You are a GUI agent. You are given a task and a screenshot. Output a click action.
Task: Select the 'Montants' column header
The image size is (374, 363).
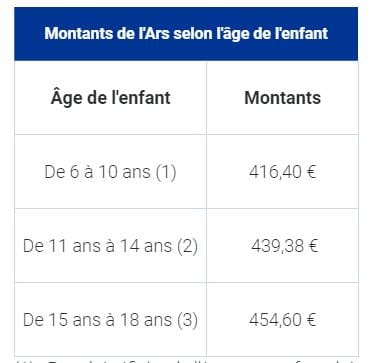pos(282,98)
